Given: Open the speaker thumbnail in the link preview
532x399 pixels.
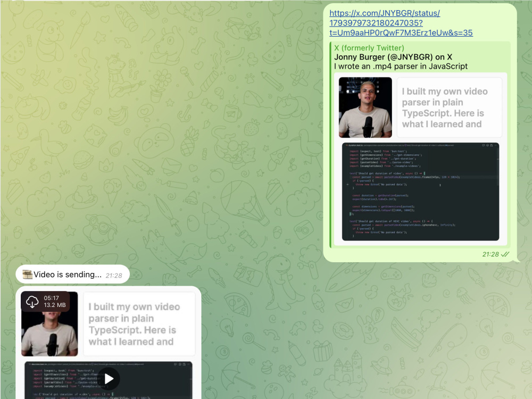Looking at the screenshot, I should tap(365, 107).
